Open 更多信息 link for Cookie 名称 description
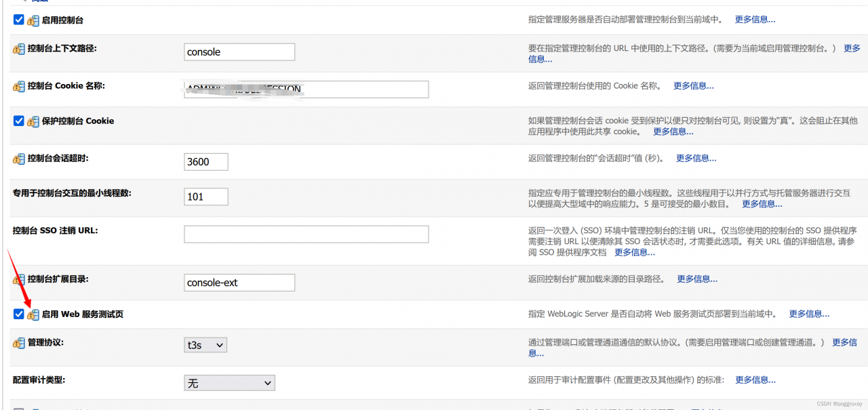 693,86
